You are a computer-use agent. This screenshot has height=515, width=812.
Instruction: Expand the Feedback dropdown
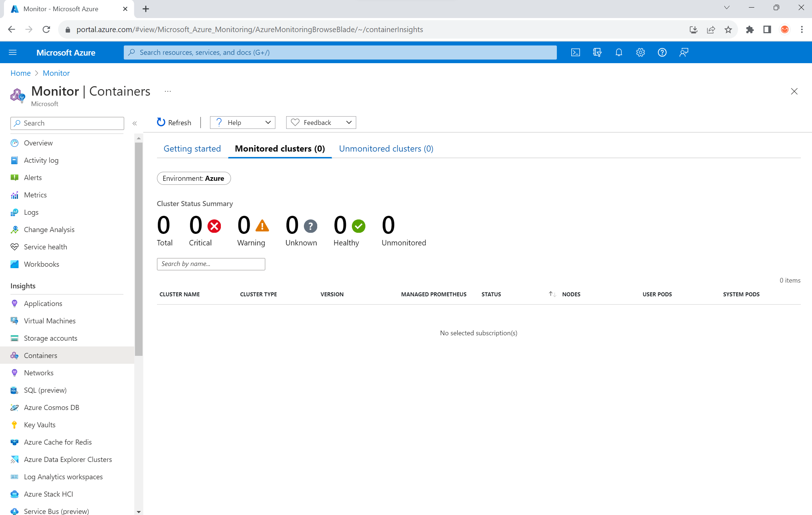click(x=321, y=122)
